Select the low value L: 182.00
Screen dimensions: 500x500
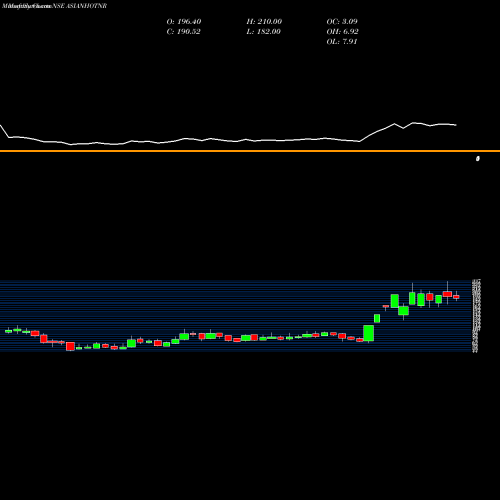[x=264, y=32]
